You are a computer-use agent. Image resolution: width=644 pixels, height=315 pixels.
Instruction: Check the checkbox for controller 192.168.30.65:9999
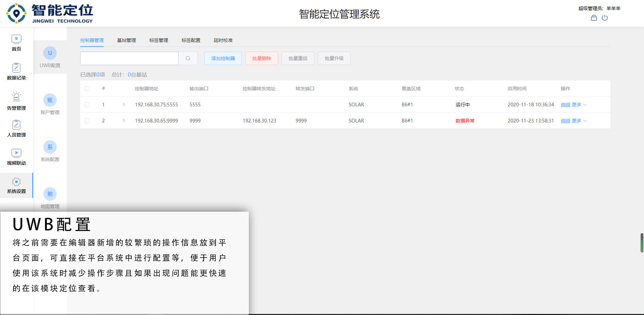[87, 121]
